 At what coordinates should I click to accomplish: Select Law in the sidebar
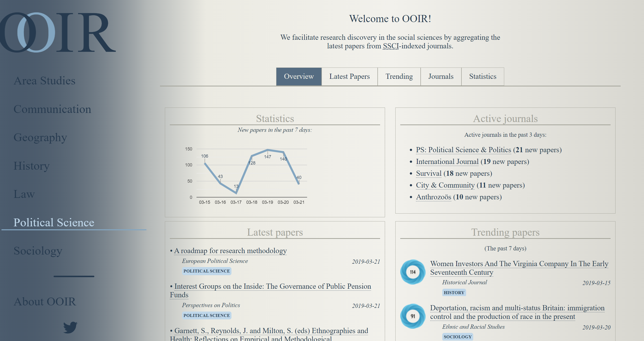click(24, 194)
